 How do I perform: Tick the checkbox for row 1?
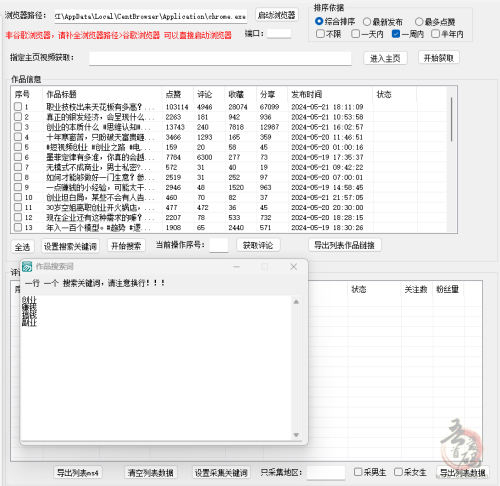click(18, 107)
